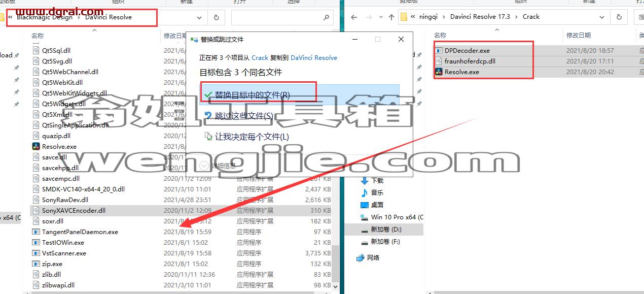
Task: Click the Qt5Sql.dll file icon
Action: point(36,50)
